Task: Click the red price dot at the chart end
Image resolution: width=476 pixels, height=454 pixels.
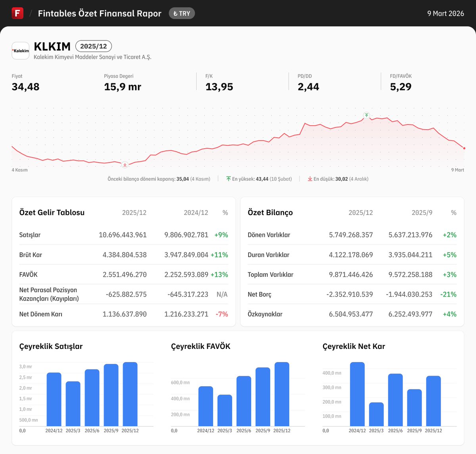Action: click(x=464, y=148)
